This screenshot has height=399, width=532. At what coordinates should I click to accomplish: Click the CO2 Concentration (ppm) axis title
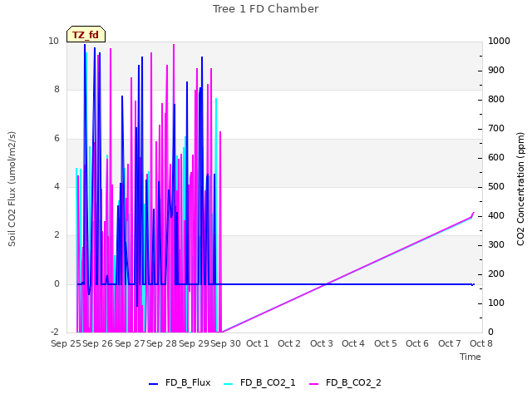520,189
